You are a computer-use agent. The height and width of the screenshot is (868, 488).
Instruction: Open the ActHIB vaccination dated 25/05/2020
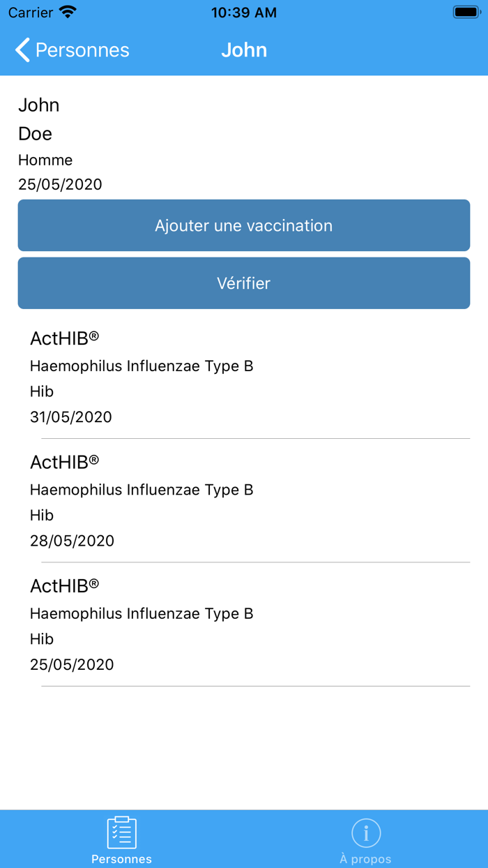tap(244, 624)
